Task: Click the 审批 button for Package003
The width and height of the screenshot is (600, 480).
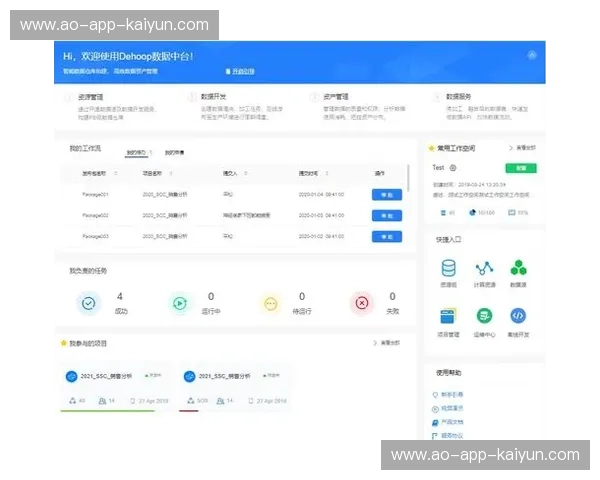Action: click(386, 236)
